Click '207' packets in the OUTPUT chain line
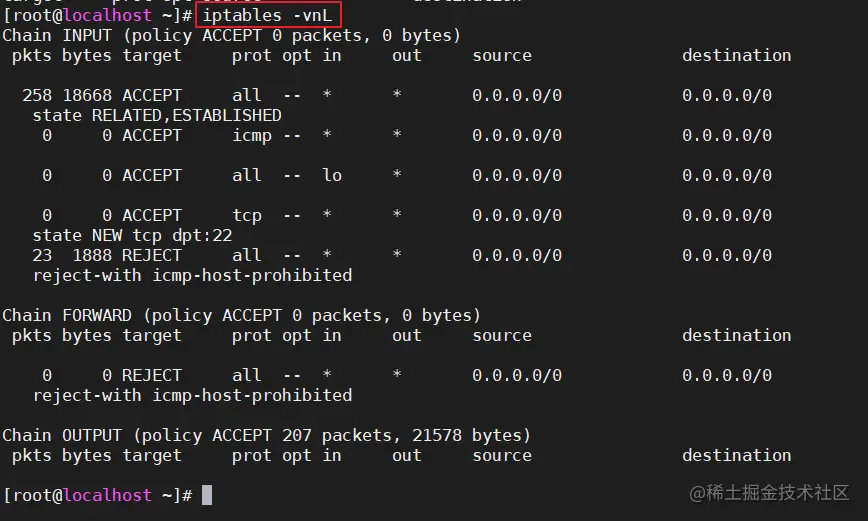 tap(297, 435)
